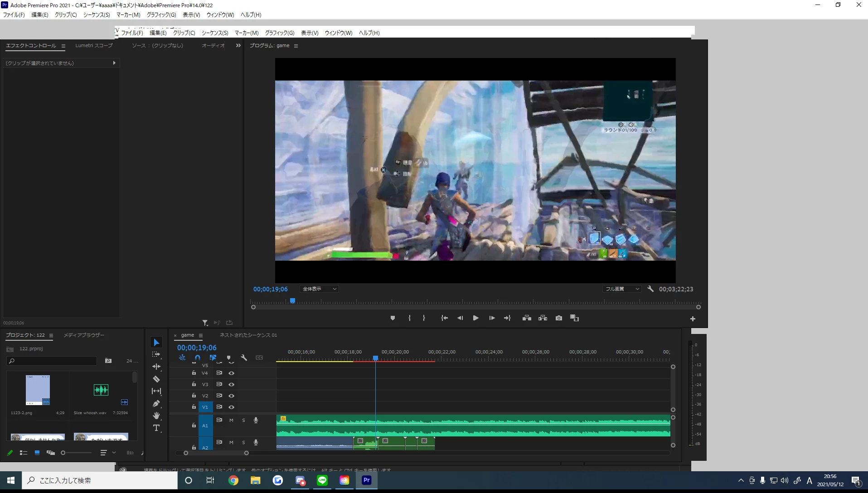
Task: Add a marker in the Program monitor
Action: (393, 318)
